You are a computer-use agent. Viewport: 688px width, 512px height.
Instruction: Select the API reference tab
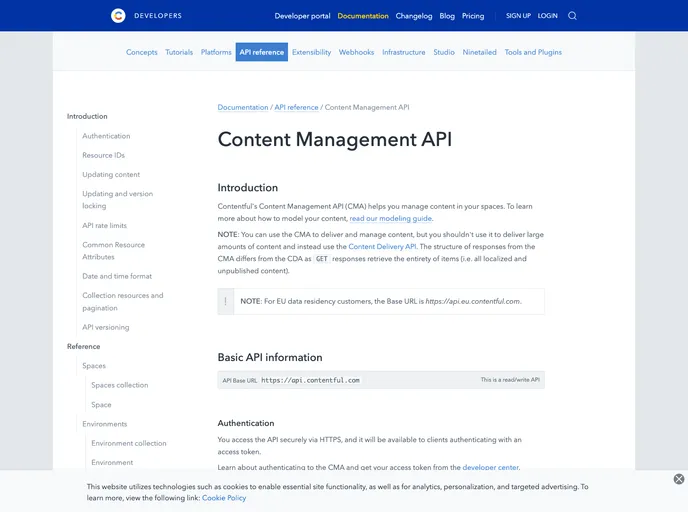pos(262,52)
